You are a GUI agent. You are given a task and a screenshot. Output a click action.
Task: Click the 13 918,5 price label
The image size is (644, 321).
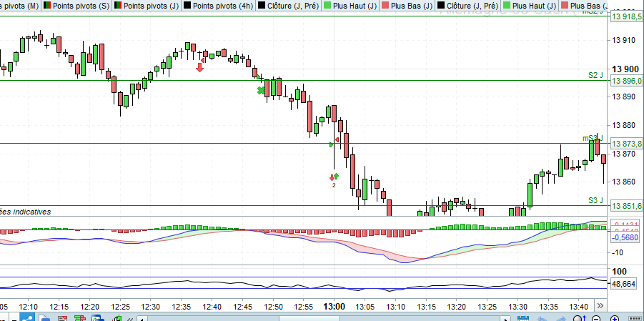(x=626, y=16)
